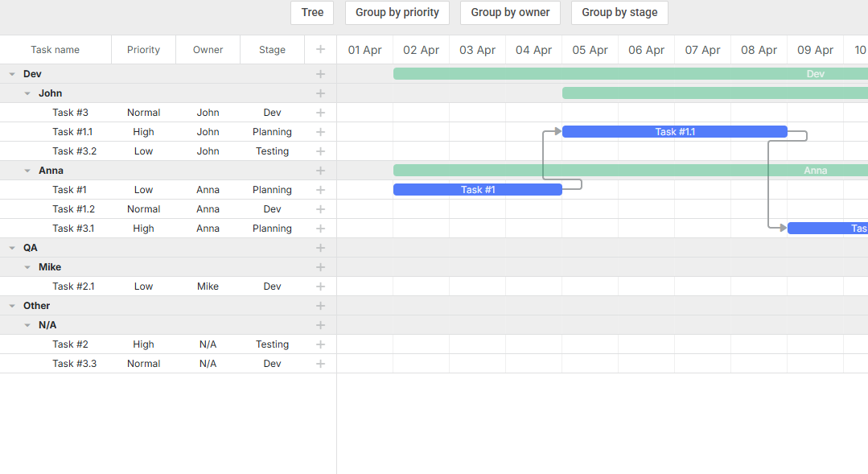Screen dimensions: 868x474
Task: Click the plus icon in Task #3 row
Action: (320, 113)
